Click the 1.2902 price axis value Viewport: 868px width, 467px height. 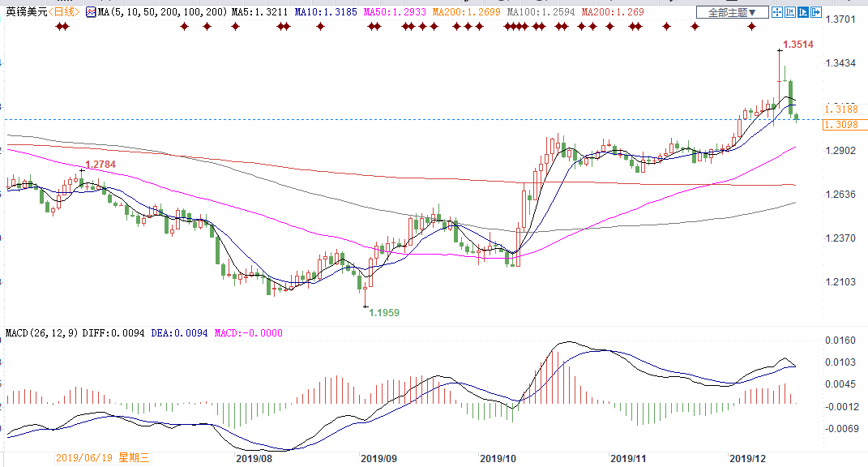(x=840, y=151)
